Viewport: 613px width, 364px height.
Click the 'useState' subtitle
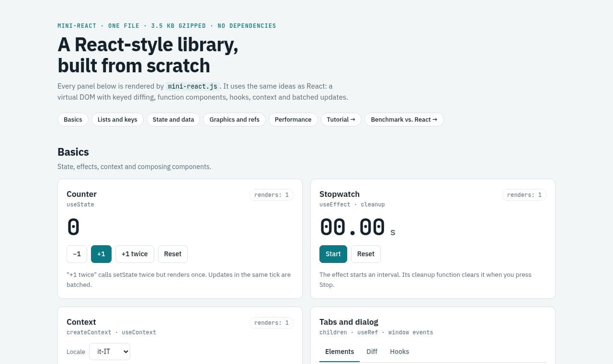(80, 205)
